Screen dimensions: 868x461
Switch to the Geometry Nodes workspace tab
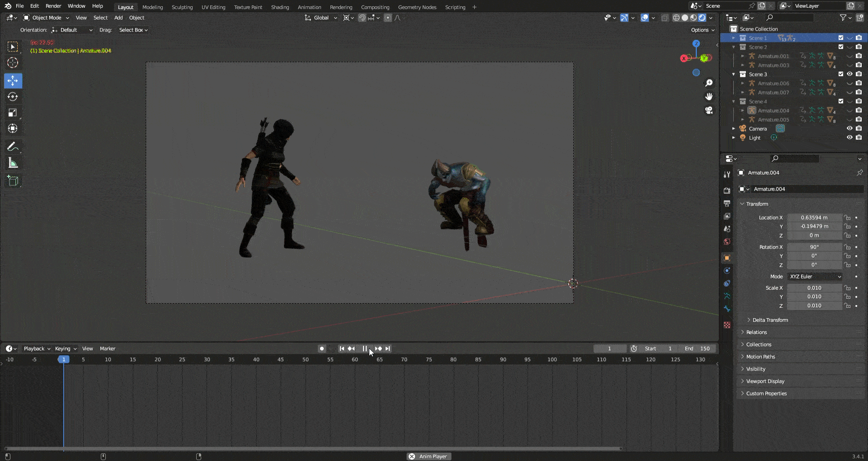417,7
